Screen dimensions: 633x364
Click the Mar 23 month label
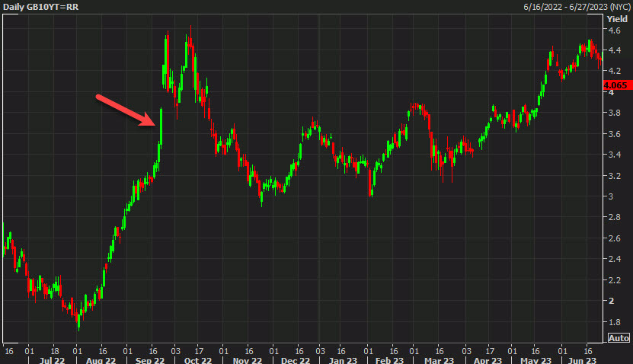point(439,360)
